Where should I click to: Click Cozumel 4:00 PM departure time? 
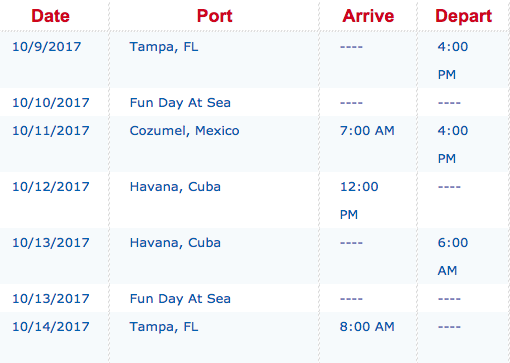(453, 145)
